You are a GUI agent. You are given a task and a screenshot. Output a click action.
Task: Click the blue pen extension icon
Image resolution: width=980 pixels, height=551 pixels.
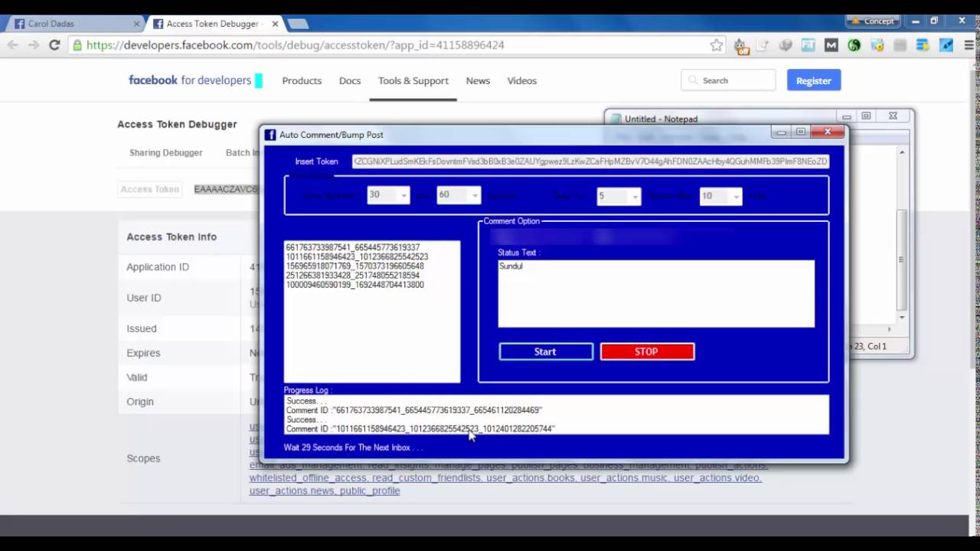(946, 45)
